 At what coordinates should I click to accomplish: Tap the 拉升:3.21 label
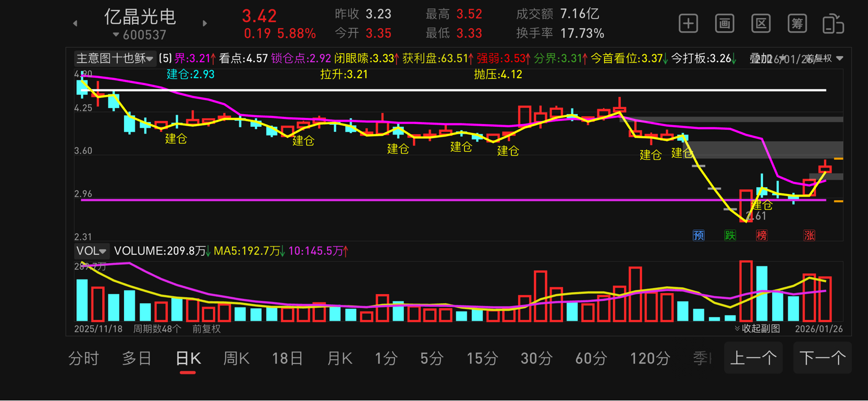[344, 74]
